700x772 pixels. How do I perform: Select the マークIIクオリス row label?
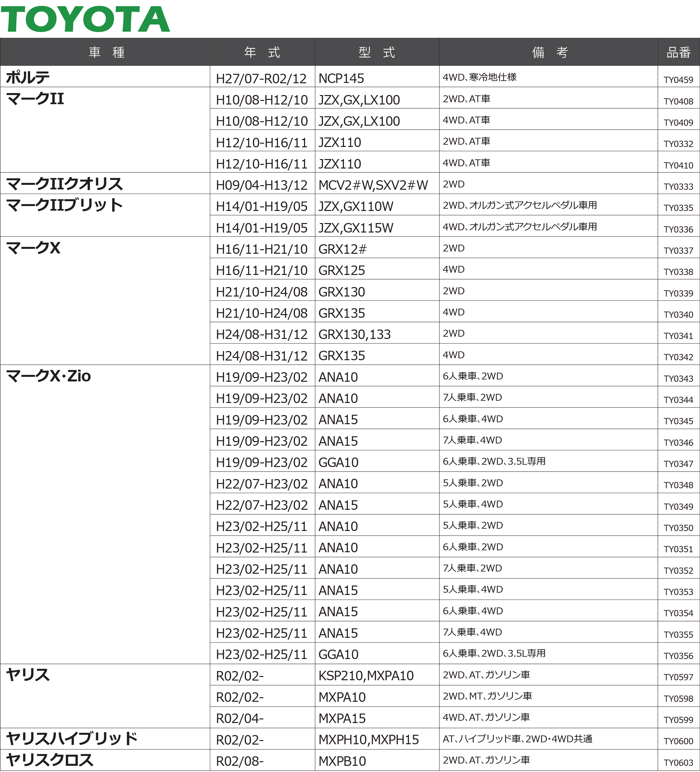[64, 184]
